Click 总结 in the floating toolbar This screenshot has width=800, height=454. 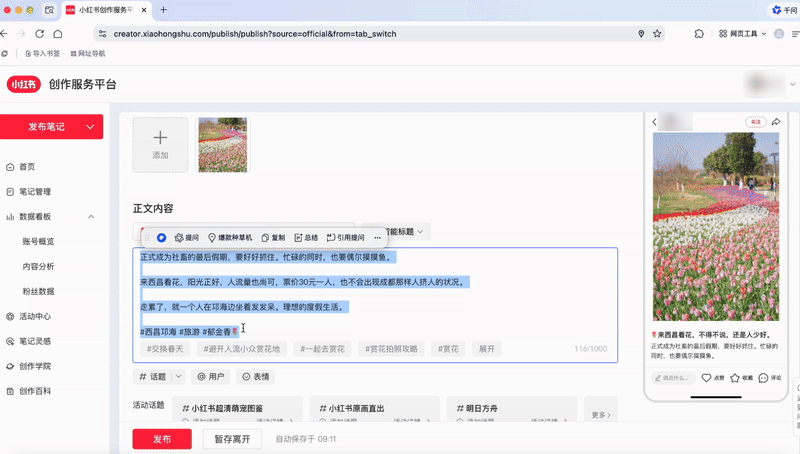pos(306,238)
